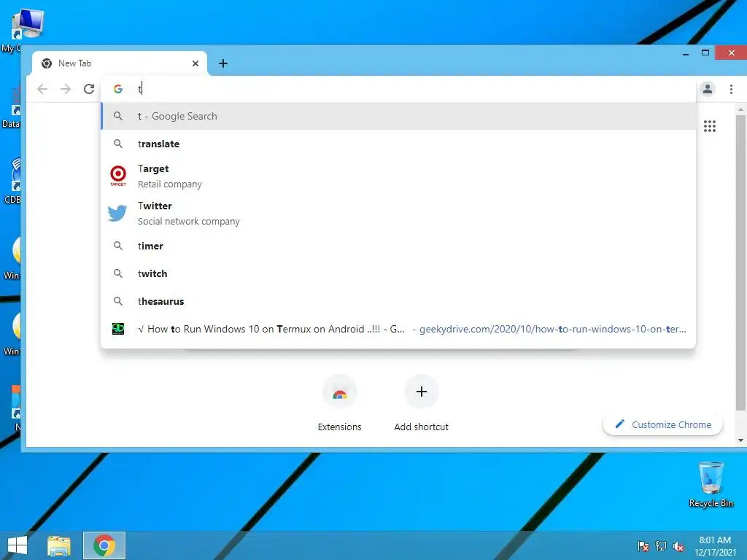Maximize the Chrome window
The width and height of the screenshot is (747, 560).
pyautogui.click(x=705, y=52)
